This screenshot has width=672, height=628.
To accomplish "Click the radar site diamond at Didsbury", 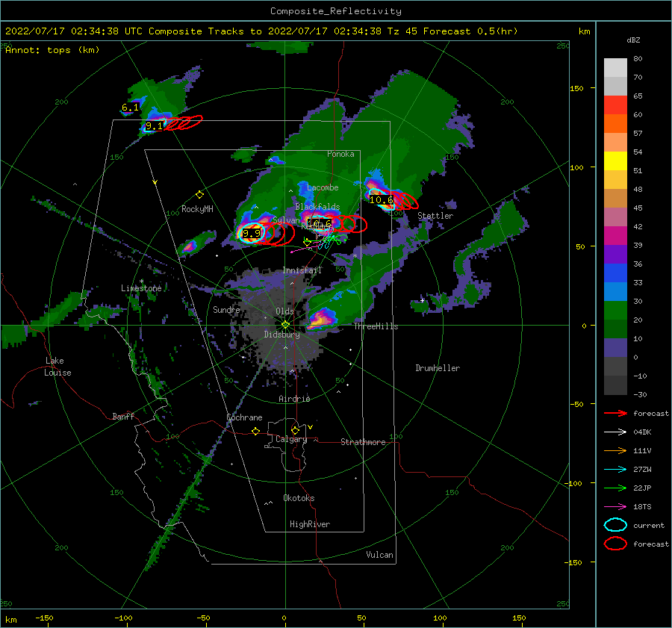I will point(285,325).
